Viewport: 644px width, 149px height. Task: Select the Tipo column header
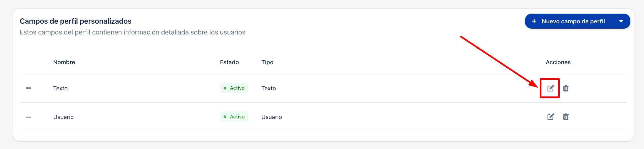[267, 62]
